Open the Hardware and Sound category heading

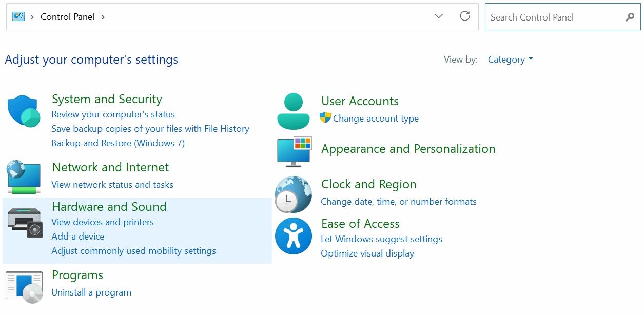[x=109, y=207]
